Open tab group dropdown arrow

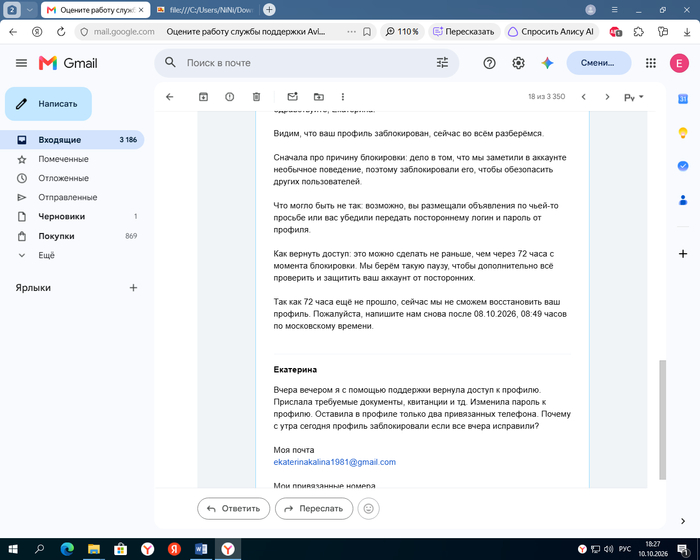coord(29,10)
